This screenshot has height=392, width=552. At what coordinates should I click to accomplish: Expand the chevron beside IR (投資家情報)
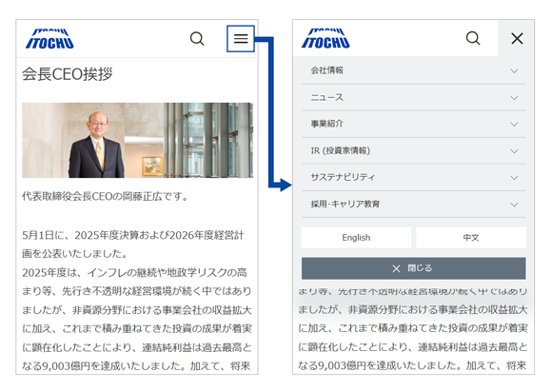coord(514,151)
